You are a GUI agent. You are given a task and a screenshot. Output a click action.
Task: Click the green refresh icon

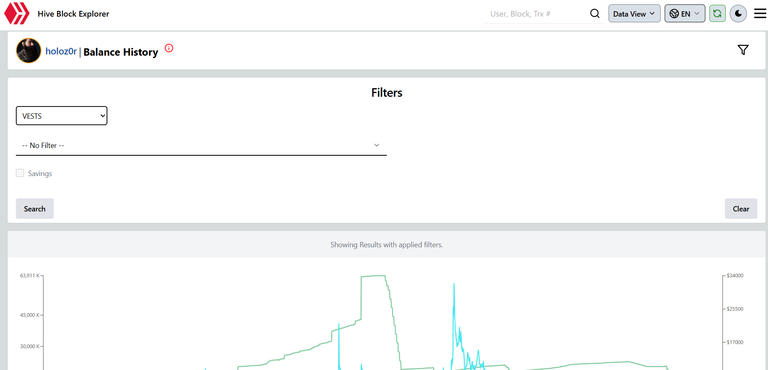[x=717, y=14]
